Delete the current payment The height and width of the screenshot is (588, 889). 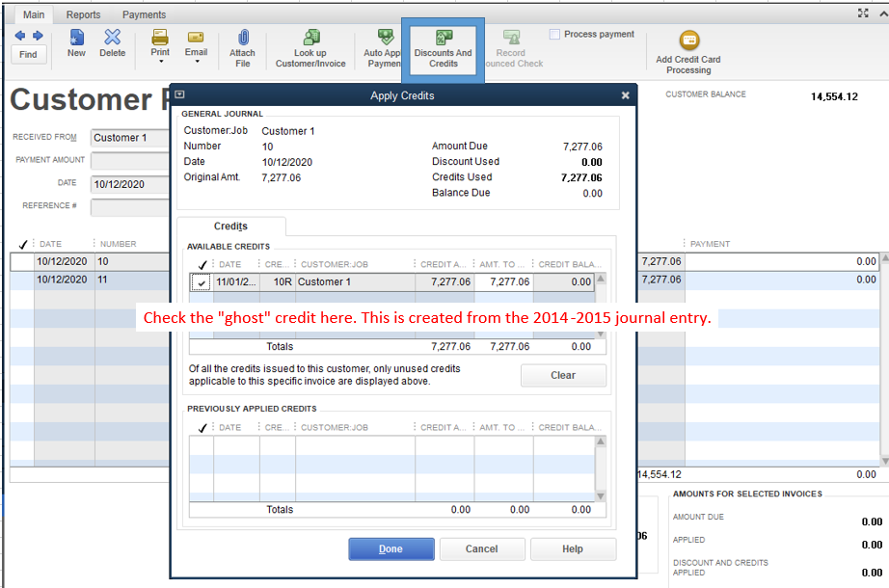tap(112, 43)
